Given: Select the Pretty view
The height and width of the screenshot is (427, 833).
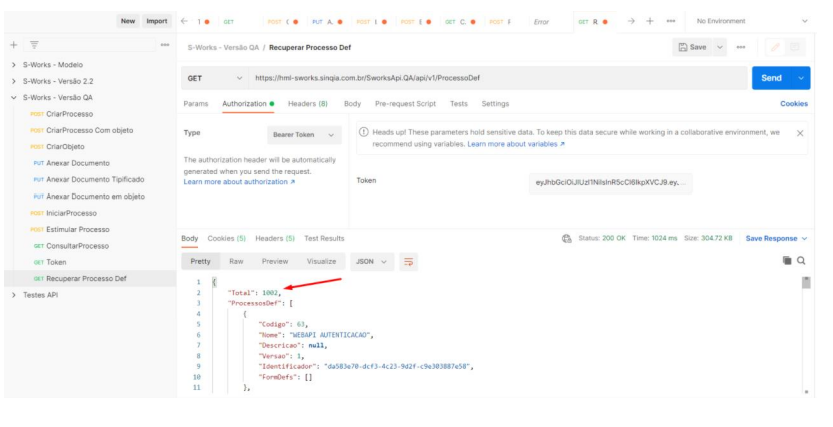Looking at the screenshot, I should [x=200, y=262].
